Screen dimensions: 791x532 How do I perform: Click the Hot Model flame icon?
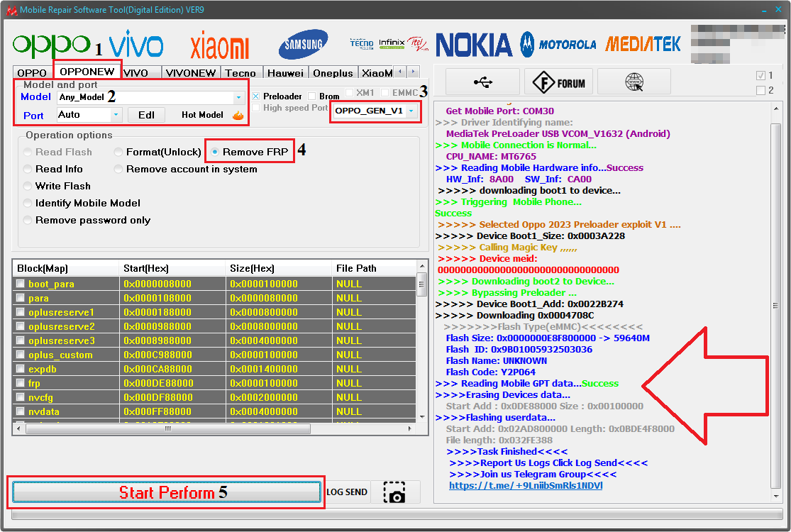(238, 116)
